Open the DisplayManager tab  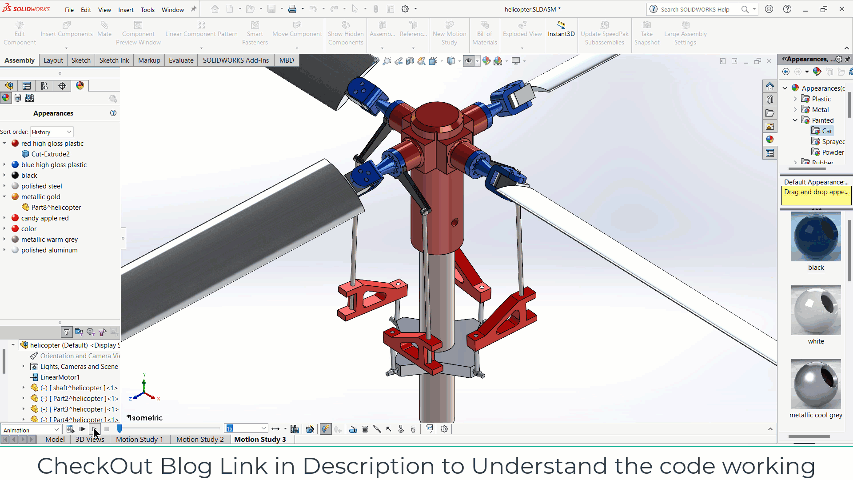pyautogui.click(x=80, y=86)
